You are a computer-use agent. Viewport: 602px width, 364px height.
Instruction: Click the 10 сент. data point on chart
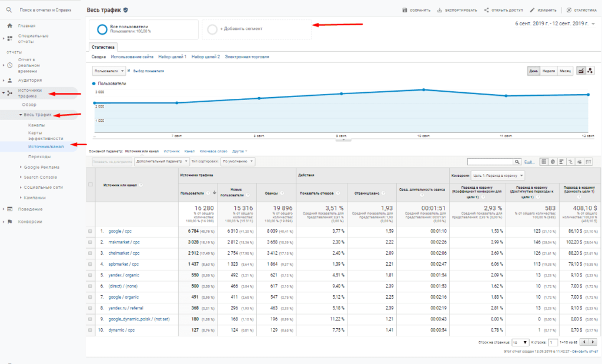pos(423,90)
